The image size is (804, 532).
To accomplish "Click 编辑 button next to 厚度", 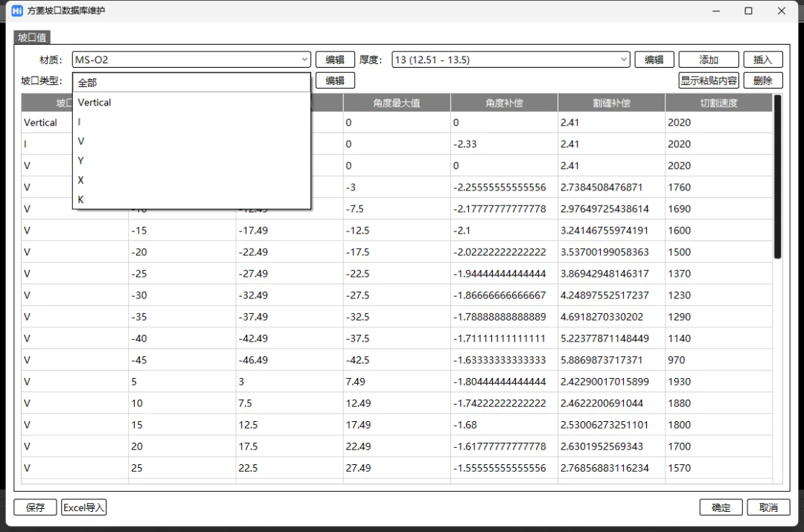I will [654, 60].
